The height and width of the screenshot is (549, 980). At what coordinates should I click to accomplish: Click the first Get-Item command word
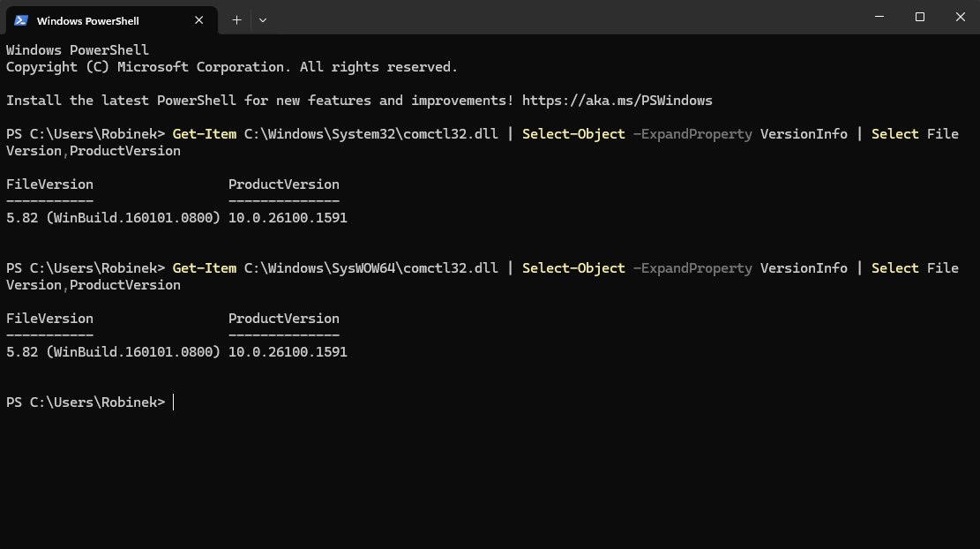tap(205, 134)
